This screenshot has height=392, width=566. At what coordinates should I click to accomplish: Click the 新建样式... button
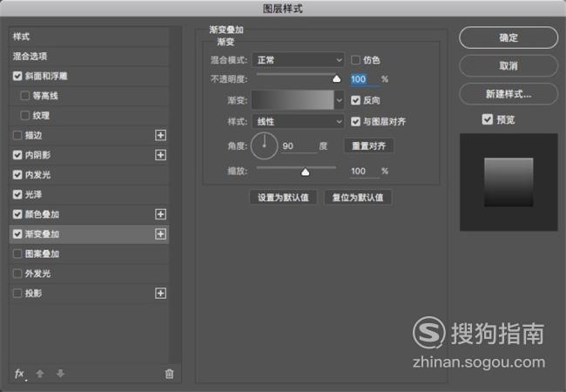(x=509, y=94)
